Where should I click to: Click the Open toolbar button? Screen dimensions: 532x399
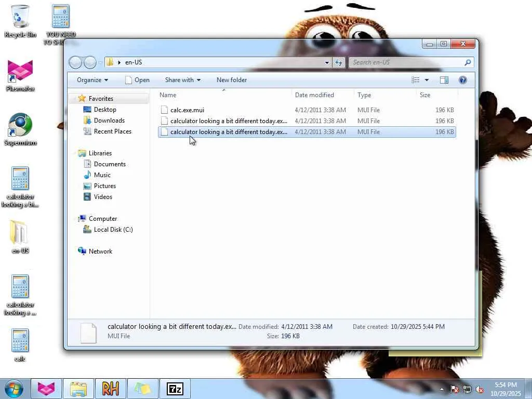click(137, 80)
